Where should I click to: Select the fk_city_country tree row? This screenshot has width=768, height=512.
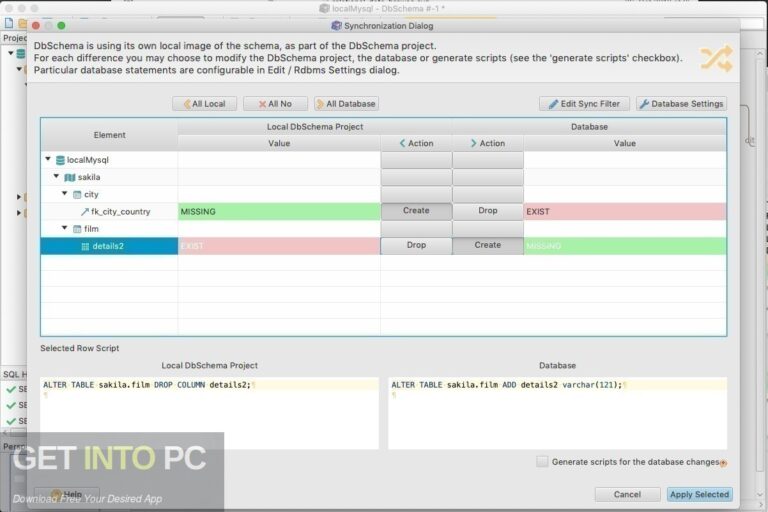click(109, 212)
